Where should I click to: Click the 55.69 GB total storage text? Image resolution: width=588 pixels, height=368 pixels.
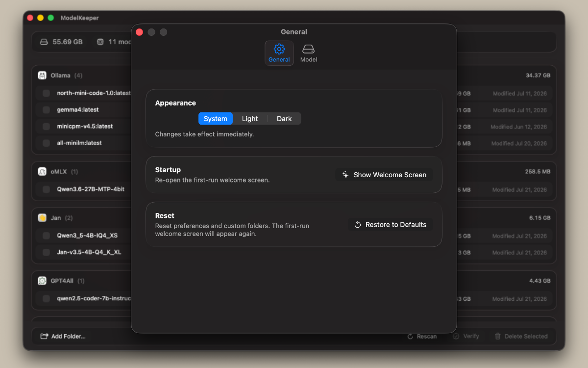point(68,42)
